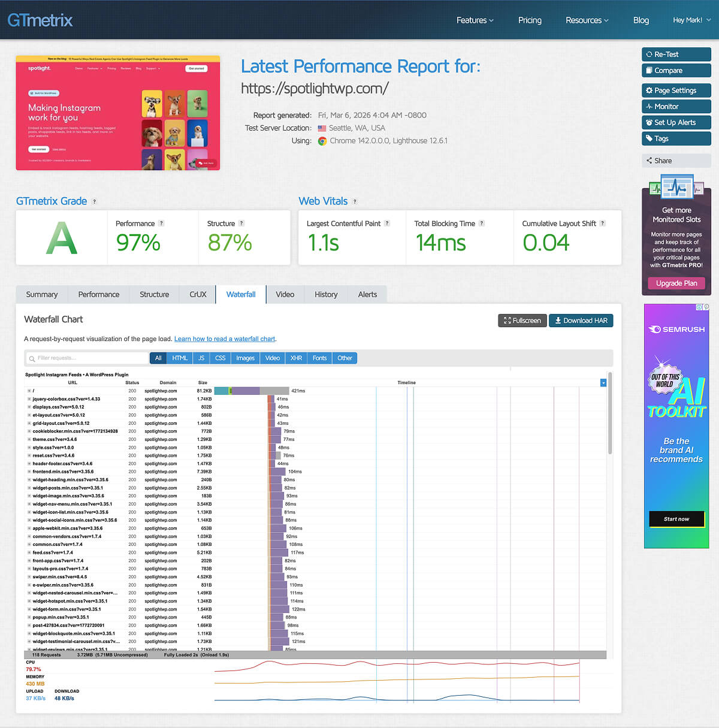Open help for Structure score

click(241, 223)
